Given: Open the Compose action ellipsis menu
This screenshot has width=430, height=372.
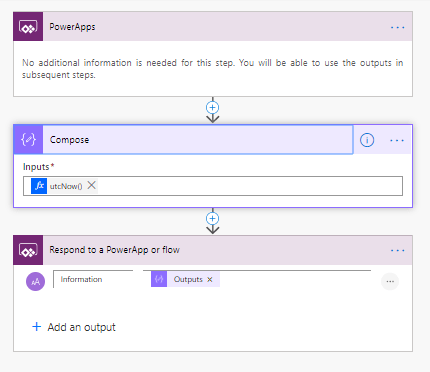Looking at the screenshot, I should (x=397, y=140).
